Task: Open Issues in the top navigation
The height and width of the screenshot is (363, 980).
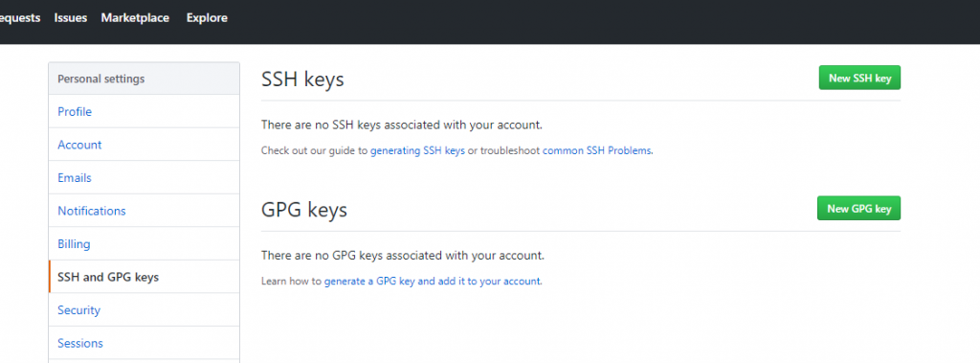Action: (71, 18)
